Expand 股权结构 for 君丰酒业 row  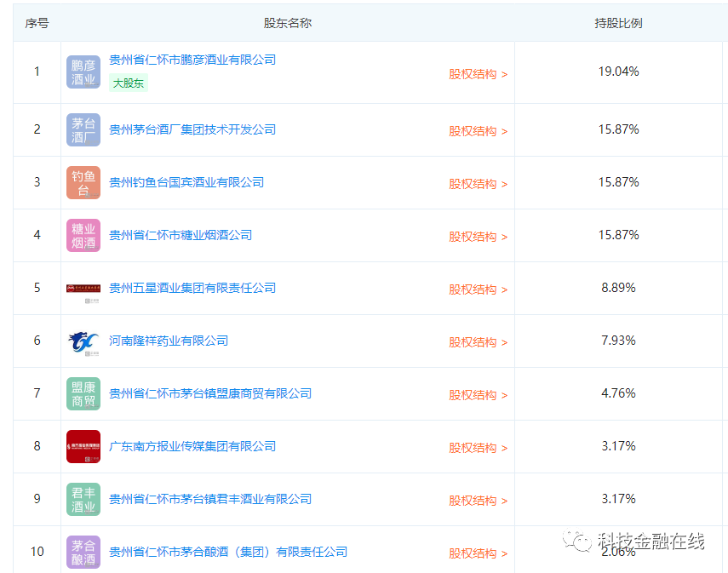pos(479,501)
